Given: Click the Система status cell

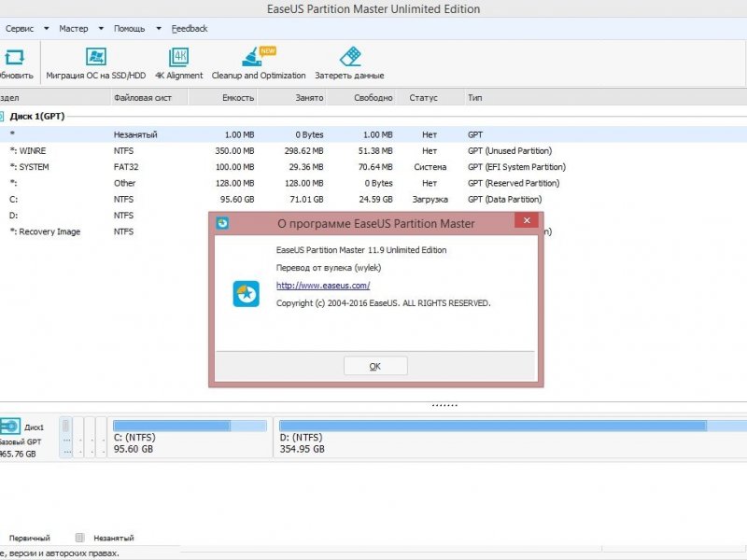Looking at the screenshot, I should (430, 167).
